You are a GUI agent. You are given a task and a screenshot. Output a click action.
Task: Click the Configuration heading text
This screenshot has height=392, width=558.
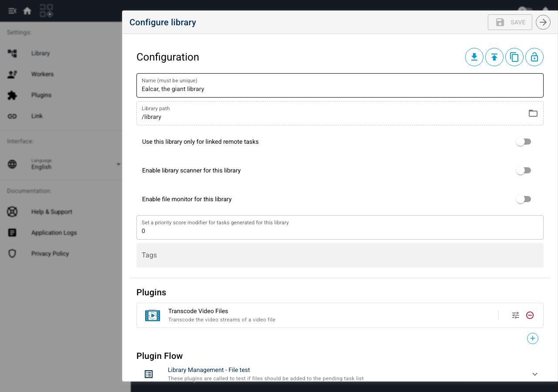pos(168,57)
